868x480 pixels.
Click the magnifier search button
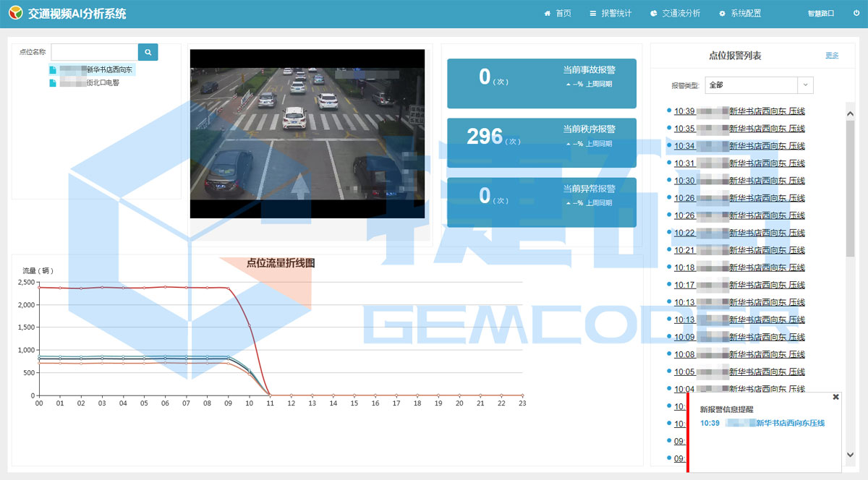click(148, 52)
